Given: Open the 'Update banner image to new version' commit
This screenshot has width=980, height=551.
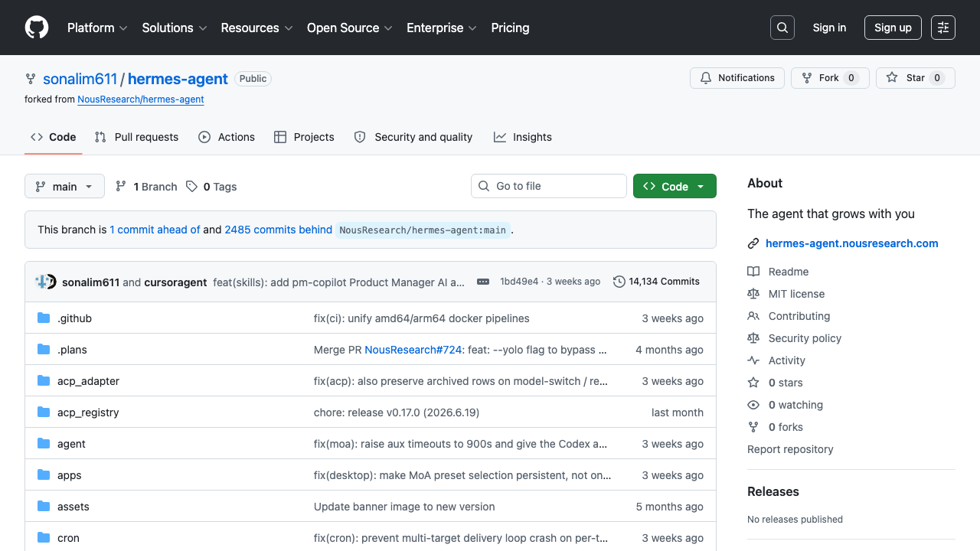Looking at the screenshot, I should [404, 507].
